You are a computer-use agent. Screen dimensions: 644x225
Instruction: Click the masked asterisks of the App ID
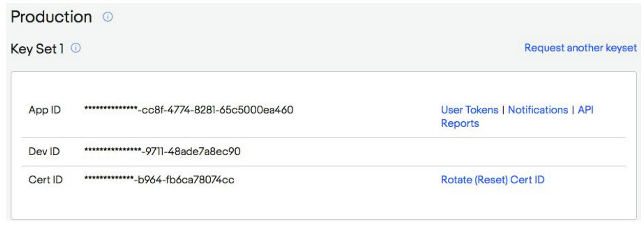(110, 109)
